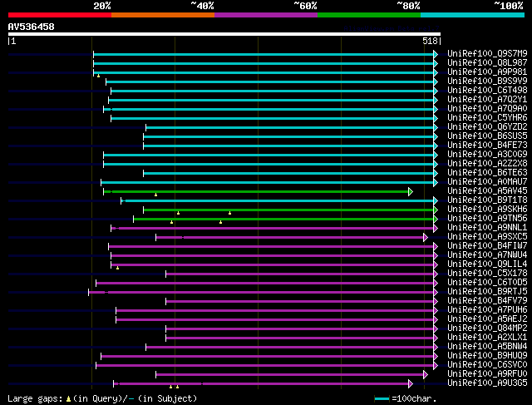Click the purple arrowhead ending A9SXC5 alignment
Viewport: 532px width, 405px height.
426,237
